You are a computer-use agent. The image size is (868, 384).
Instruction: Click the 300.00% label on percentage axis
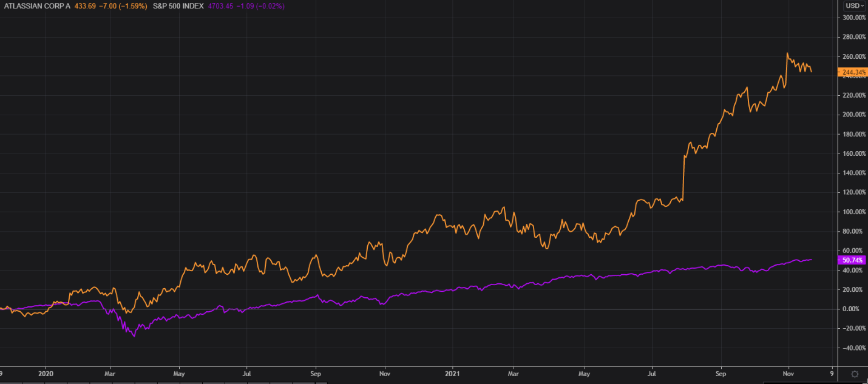pos(852,18)
